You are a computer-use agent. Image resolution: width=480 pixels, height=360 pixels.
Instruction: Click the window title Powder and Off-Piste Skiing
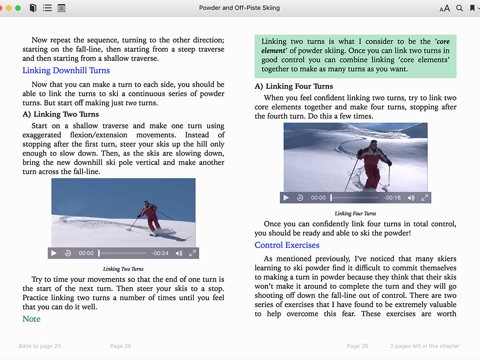coord(239,8)
